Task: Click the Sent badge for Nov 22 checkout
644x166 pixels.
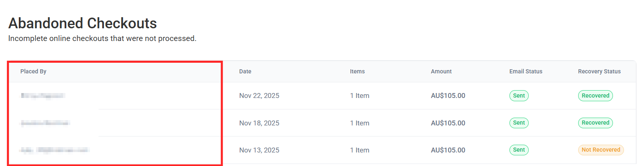Action: tap(518, 96)
